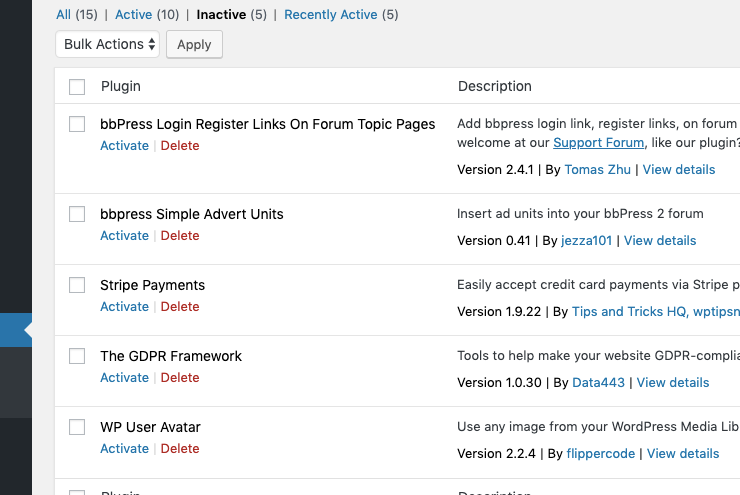Mark The GDPR Framework checkbox

pos(77,356)
